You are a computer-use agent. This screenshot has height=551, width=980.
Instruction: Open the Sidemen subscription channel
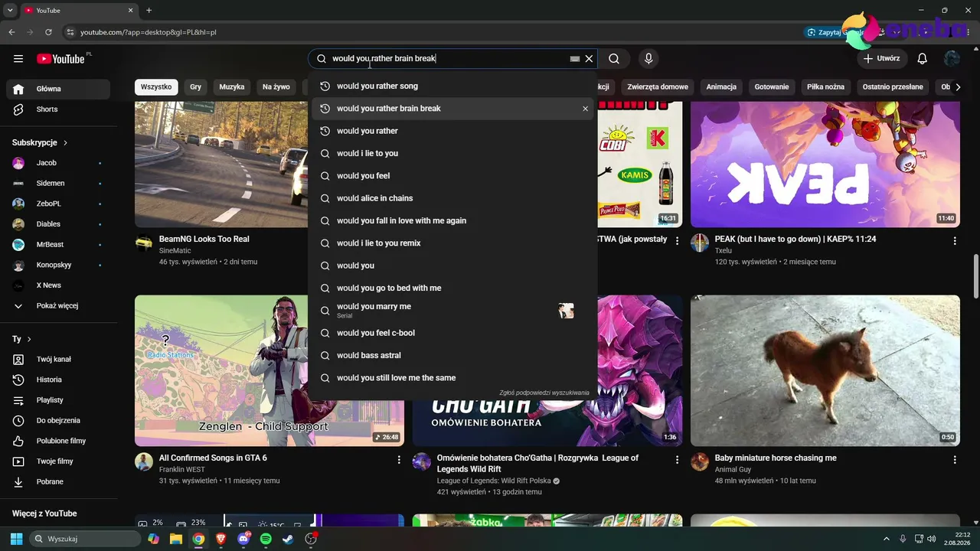point(58,184)
